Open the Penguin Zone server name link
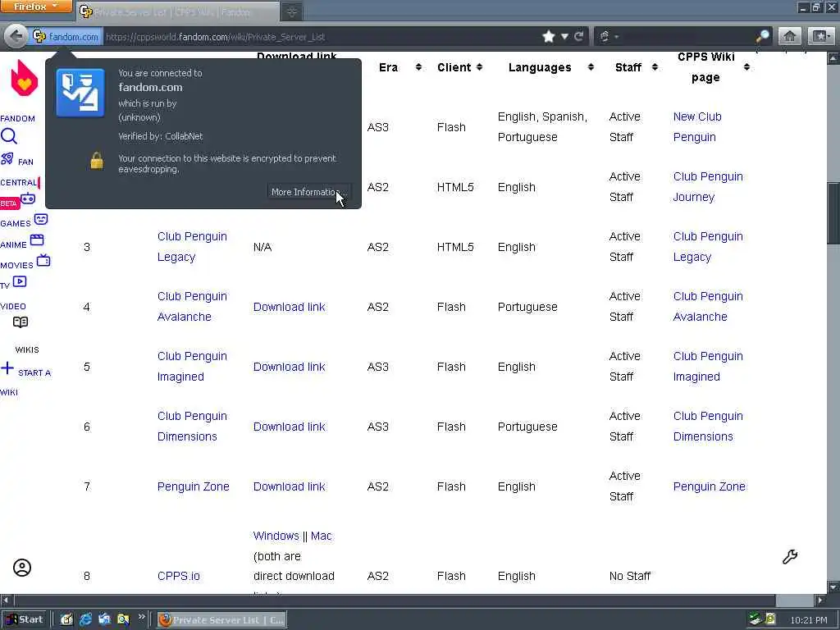840x630 pixels. coord(194,486)
